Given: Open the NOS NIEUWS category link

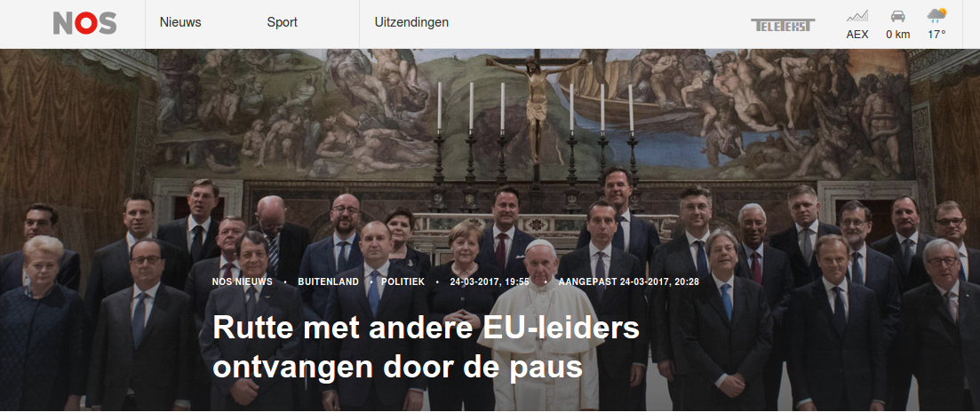Looking at the screenshot, I should (242, 281).
